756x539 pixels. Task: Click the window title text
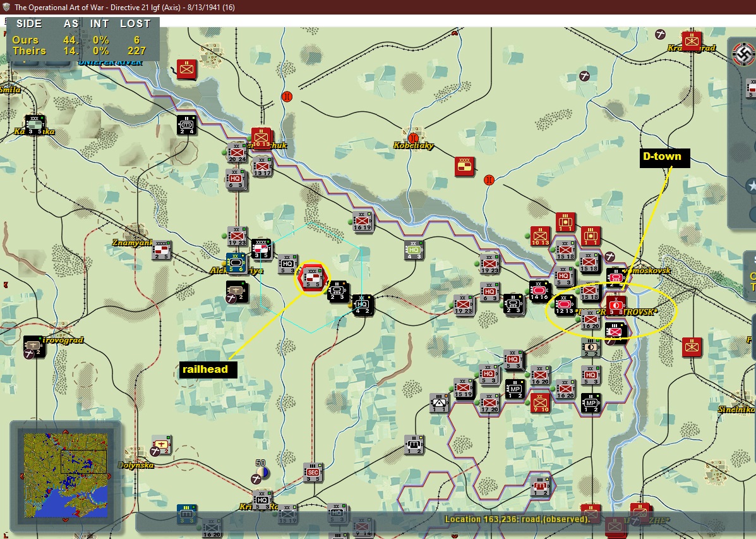click(124, 7)
